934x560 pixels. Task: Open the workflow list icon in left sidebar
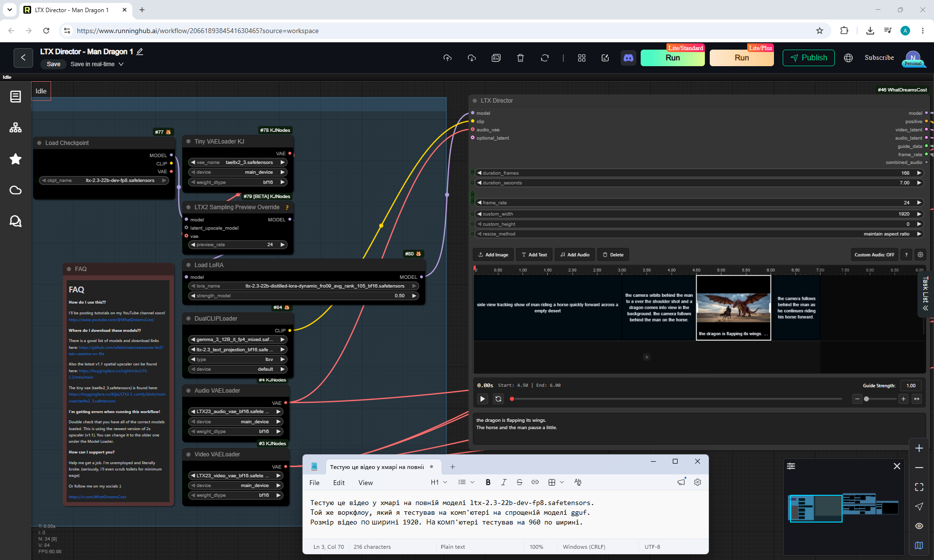(x=16, y=96)
